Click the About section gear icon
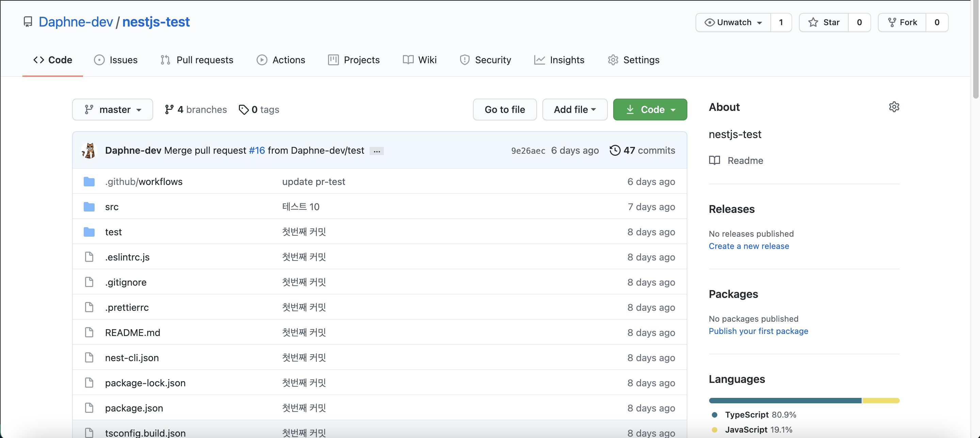This screenshot has height=438, width=980. pos(894,107)
